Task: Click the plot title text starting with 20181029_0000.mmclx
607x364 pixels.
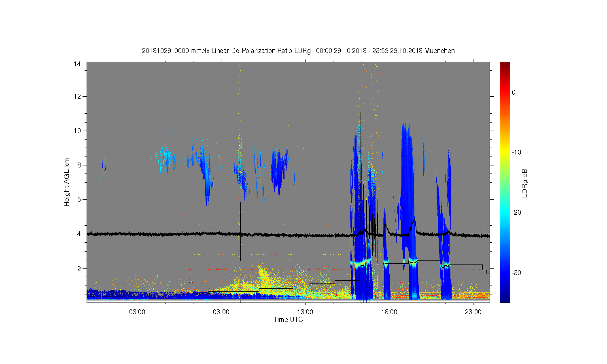Action: [x=298, y=51]
